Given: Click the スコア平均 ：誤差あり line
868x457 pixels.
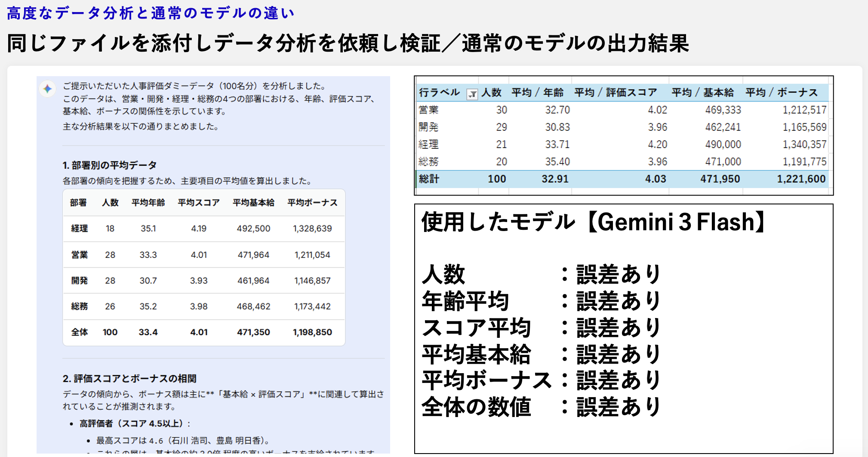Looking at the screenshot, I should (x=541, y=327).
